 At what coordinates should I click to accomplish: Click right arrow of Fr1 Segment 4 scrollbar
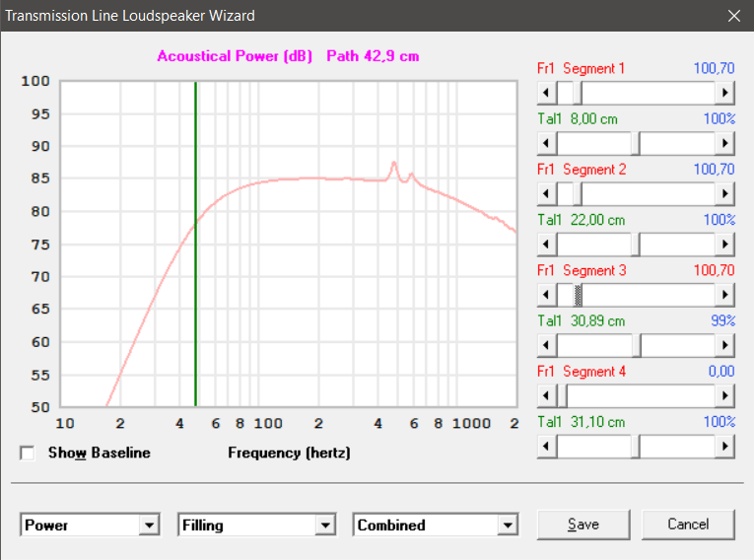coord(724,396)
